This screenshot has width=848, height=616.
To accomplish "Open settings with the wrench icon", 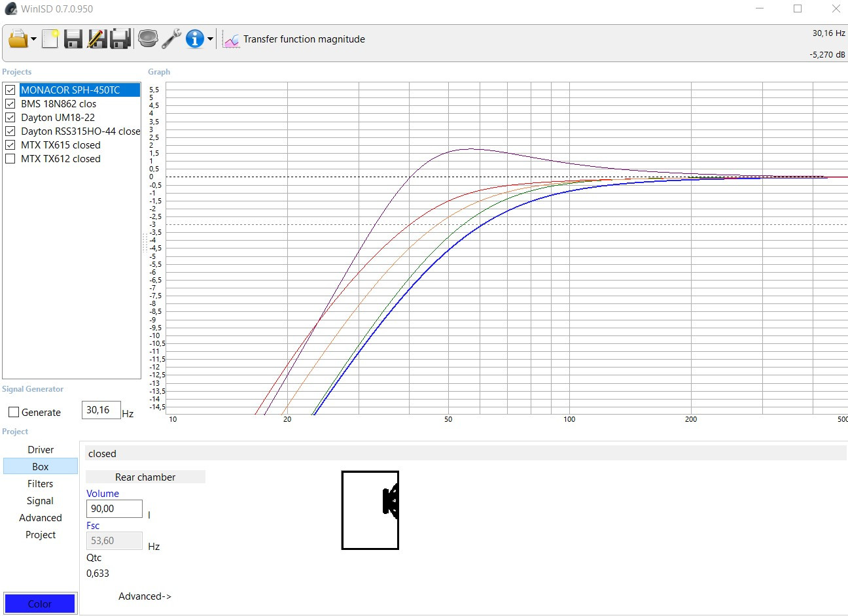I will click(x=171, y=39).
